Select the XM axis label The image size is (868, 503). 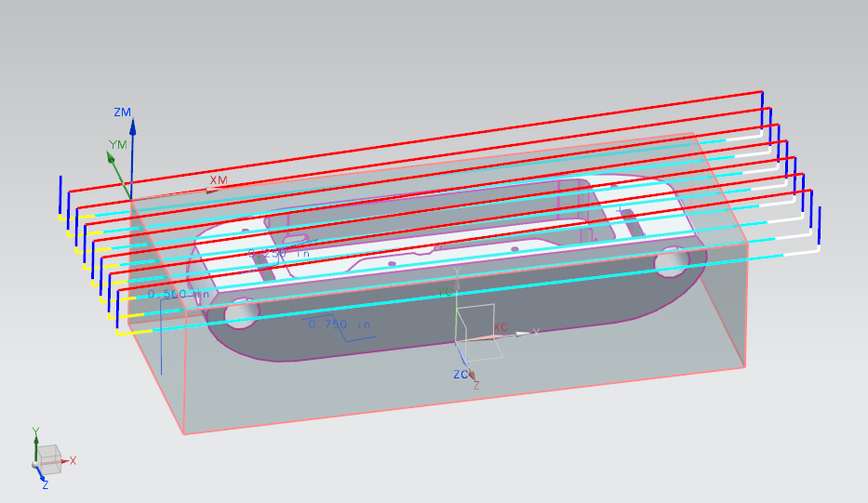click(x=218, y=180)
